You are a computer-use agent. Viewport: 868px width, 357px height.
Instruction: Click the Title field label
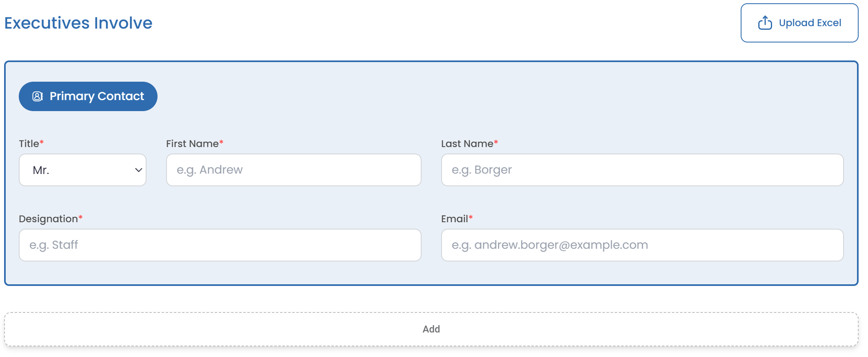click(x=29, y=144)
